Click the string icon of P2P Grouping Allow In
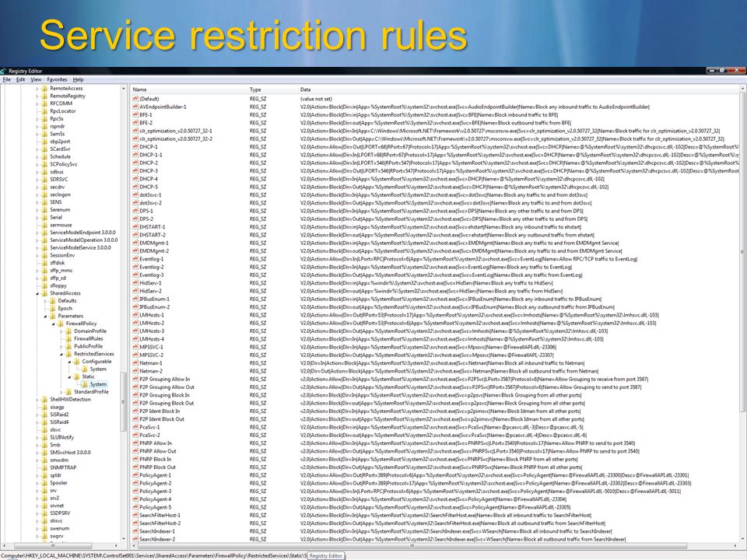 135,379
